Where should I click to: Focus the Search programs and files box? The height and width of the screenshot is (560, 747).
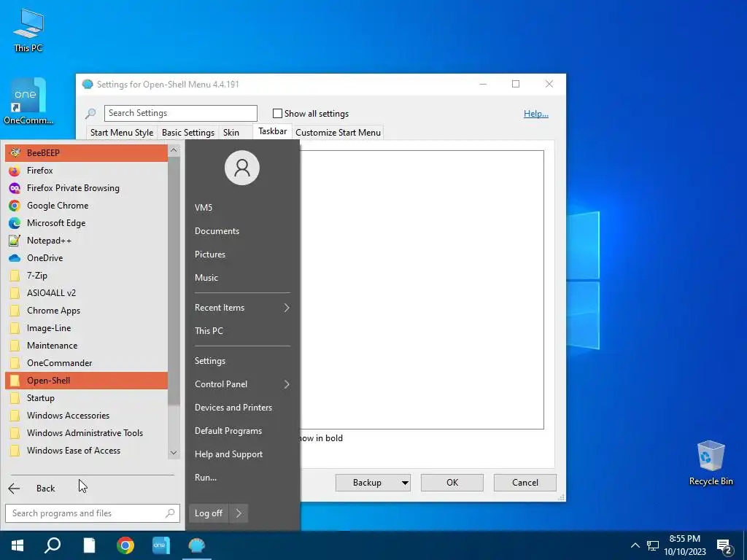coord(93,513)
